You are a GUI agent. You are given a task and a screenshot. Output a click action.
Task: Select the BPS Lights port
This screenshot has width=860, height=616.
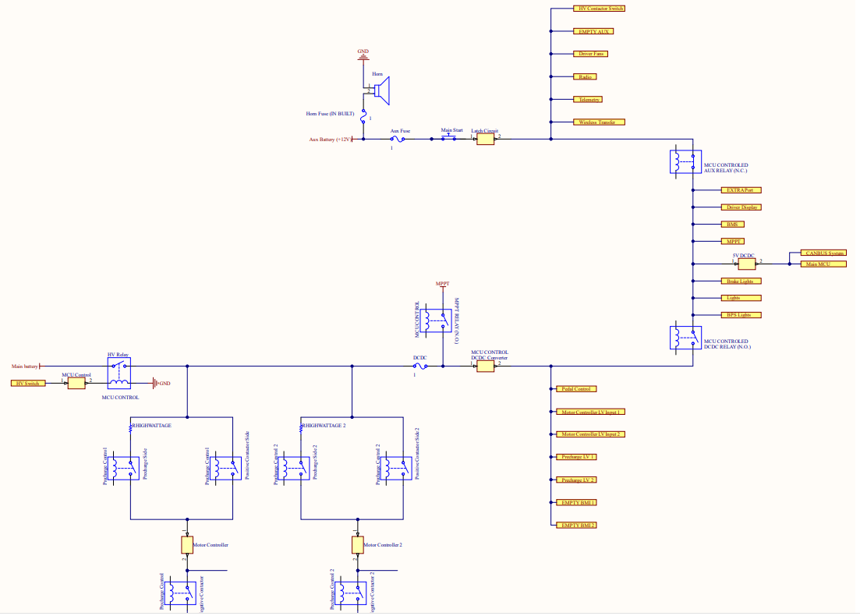(741, 315)
